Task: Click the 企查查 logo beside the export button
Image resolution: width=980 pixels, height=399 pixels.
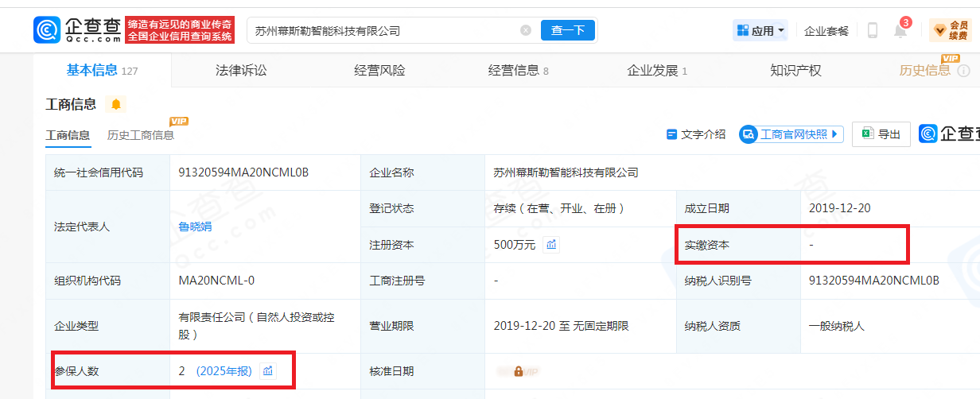Action: click(x=950, y=134)
